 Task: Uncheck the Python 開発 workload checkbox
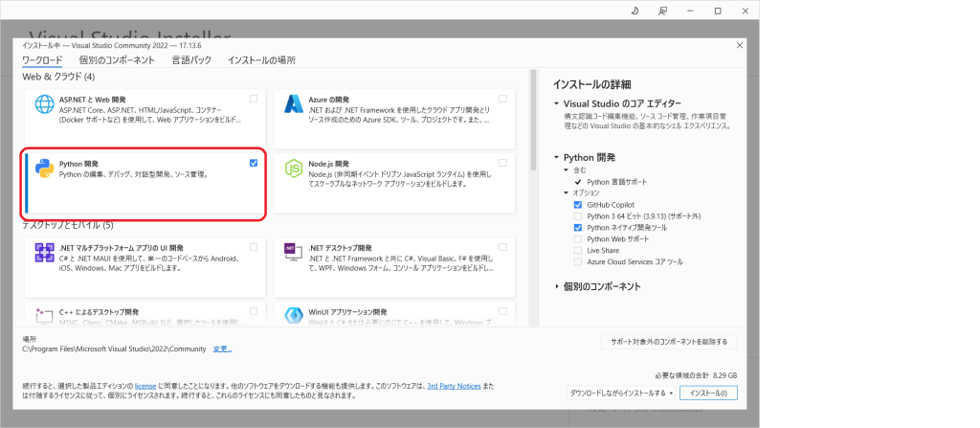[x=253, y=163]
